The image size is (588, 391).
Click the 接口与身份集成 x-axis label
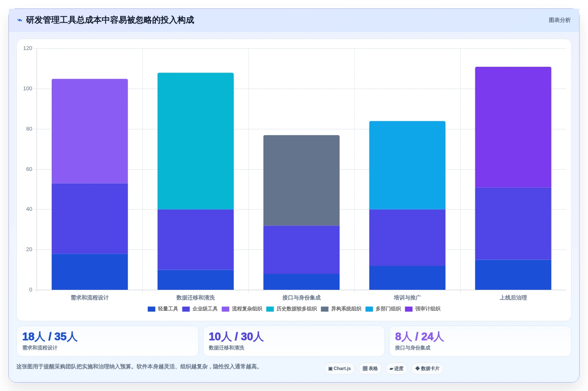point(301,298)
